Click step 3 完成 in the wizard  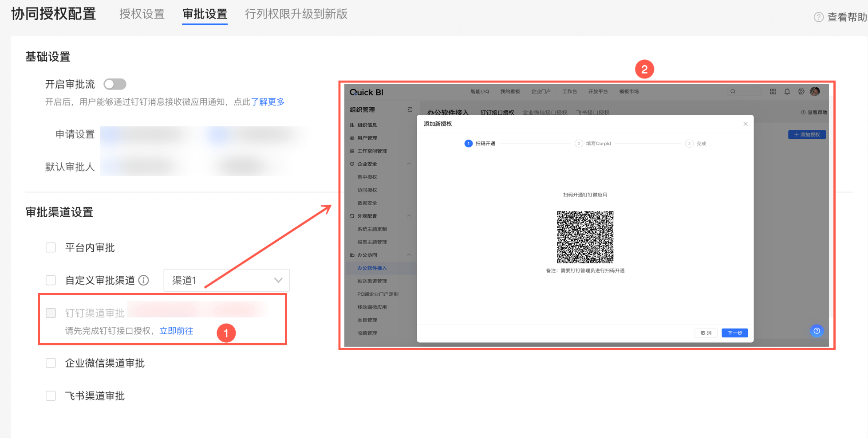click(696, 144)
